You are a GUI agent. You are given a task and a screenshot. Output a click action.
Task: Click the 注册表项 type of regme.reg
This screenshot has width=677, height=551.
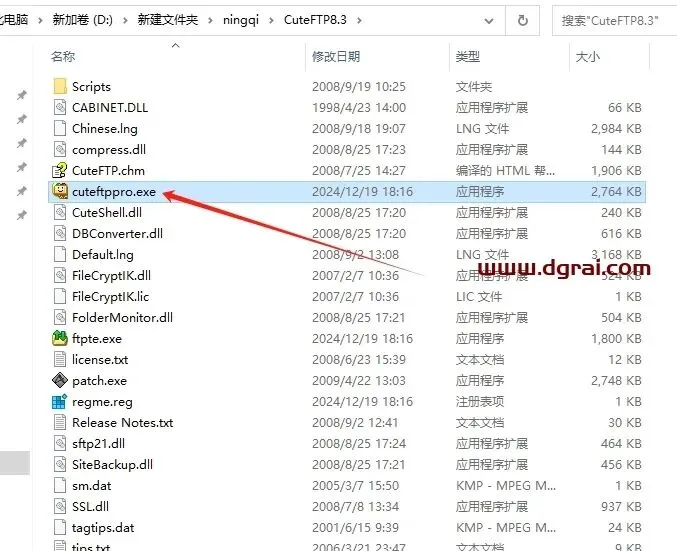point(480,402)
